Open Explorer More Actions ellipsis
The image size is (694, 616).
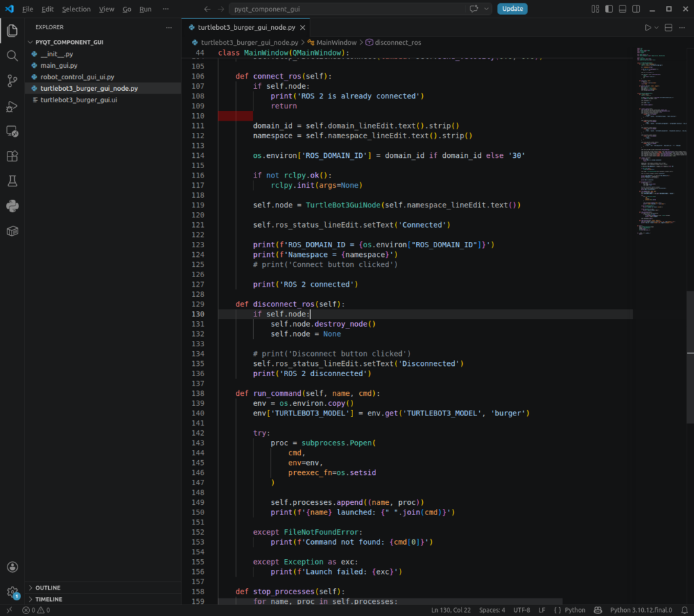pos(169,27)
